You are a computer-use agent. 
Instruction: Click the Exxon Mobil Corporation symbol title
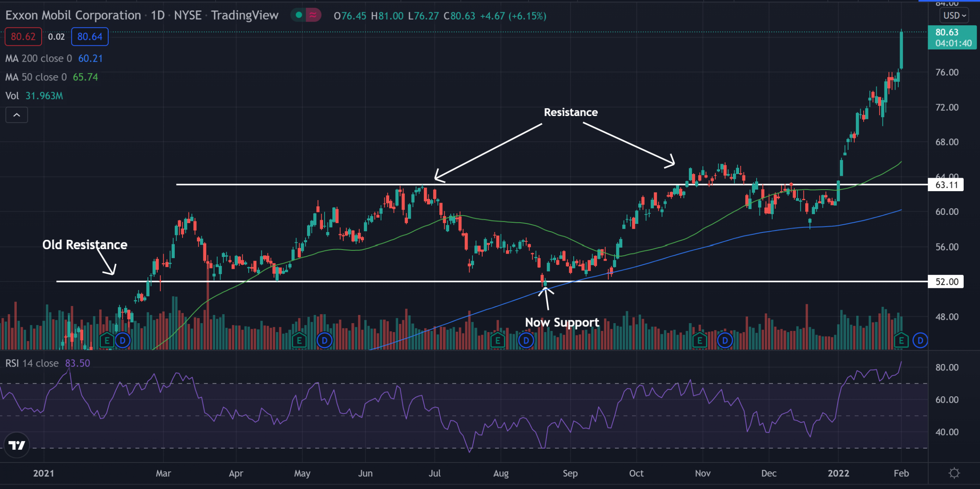tap(73, 16)
